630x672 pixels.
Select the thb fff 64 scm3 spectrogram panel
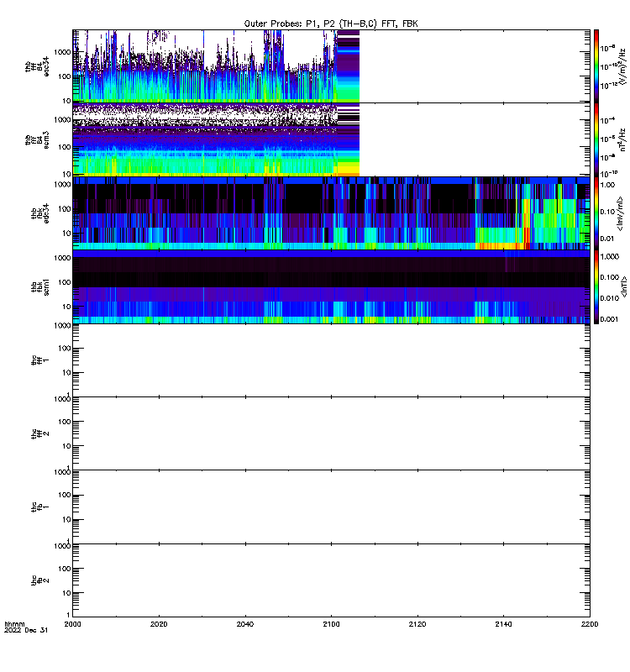coord(331,139)
